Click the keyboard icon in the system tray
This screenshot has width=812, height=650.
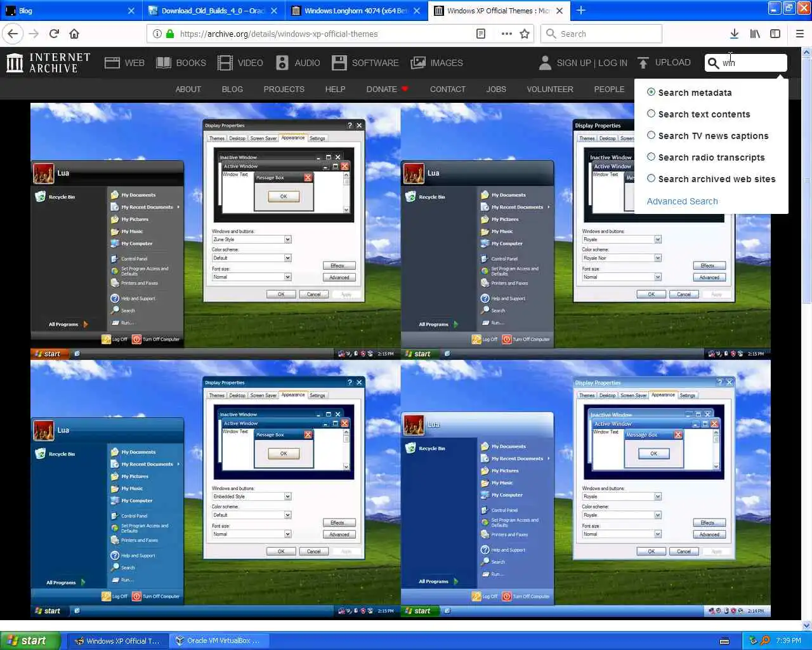[724, 641]
